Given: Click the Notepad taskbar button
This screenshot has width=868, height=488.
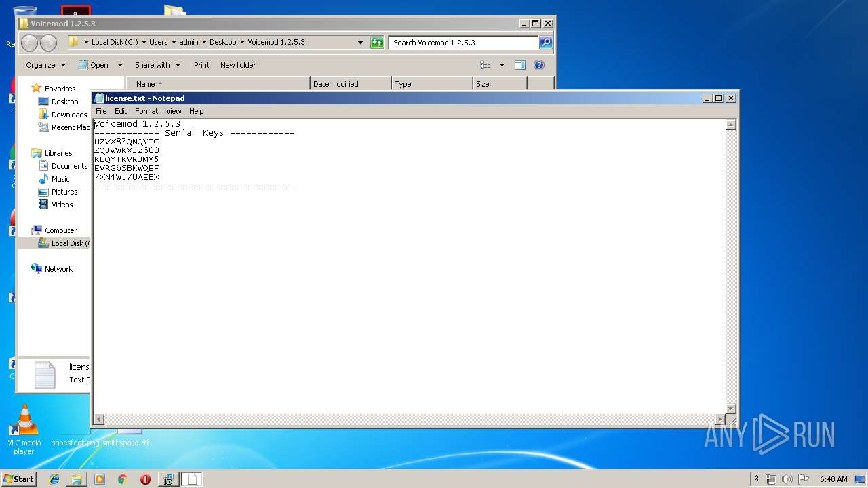Looking at the screenshot, I should click(191, 479).
